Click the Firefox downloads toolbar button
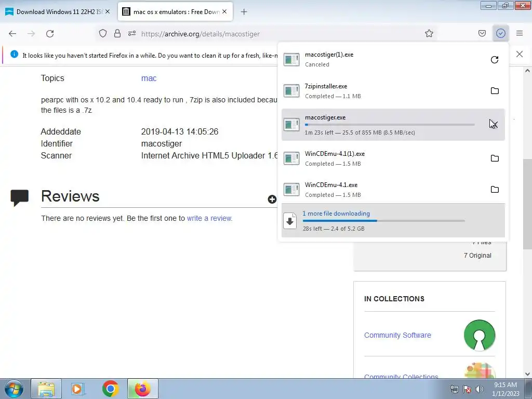 pyautogui.click(x=500, y=33)
